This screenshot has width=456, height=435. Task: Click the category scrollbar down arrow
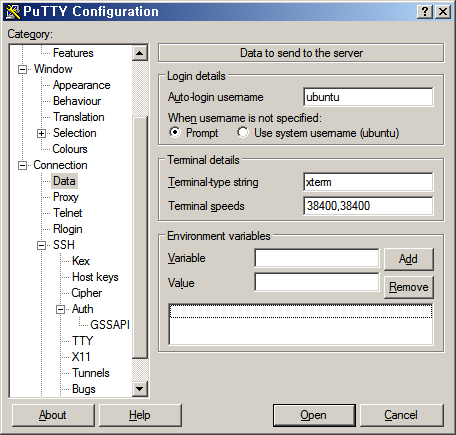tap(140, 388)
